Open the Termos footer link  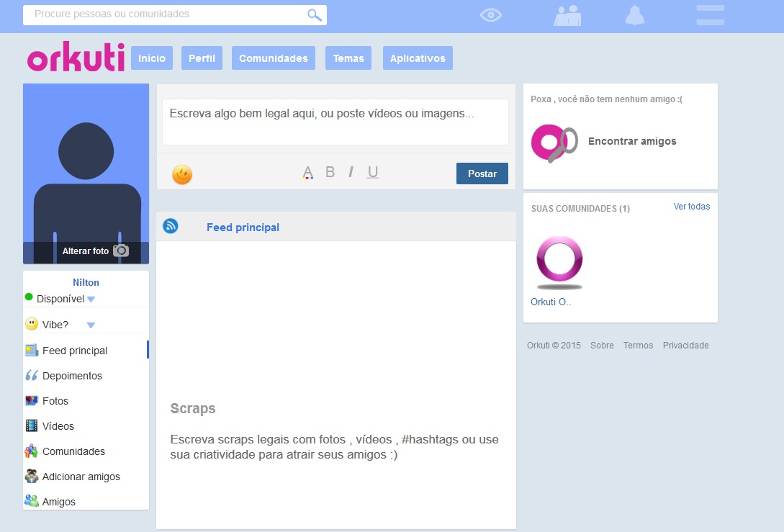pos(638,345)
